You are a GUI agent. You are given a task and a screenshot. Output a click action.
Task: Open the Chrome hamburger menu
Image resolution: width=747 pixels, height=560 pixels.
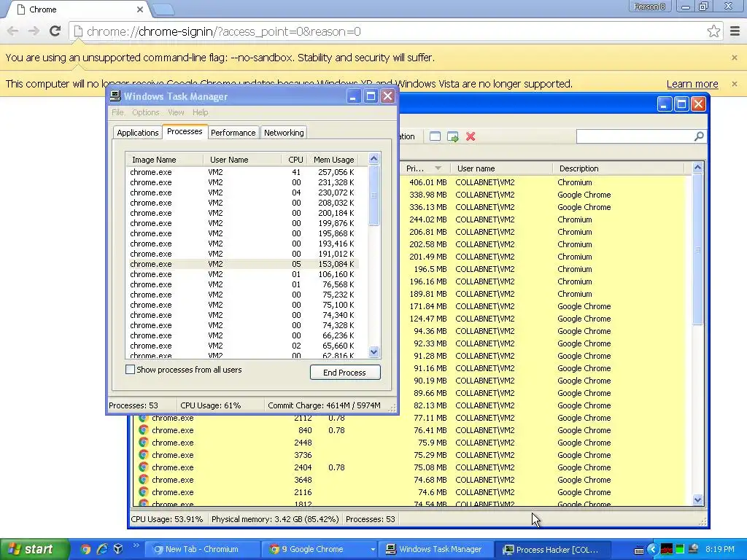pos(735,31)
